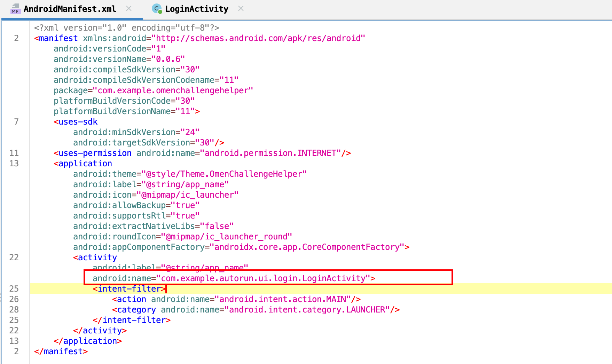The height and width of the screenshot is (364, 612).
Task: Click line number 11 in the gutter
Action: (14, 153)
